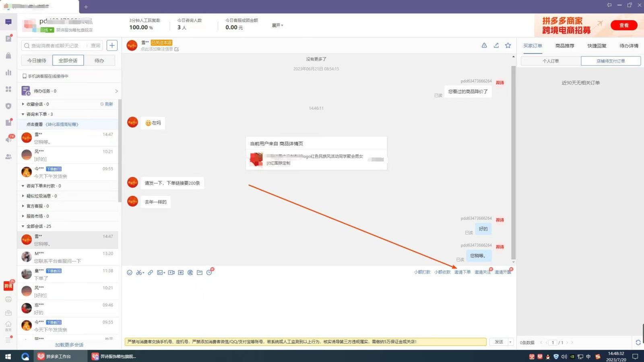
Task: Click the transfer conversation share icon
Action: click(x=496, y=45)
